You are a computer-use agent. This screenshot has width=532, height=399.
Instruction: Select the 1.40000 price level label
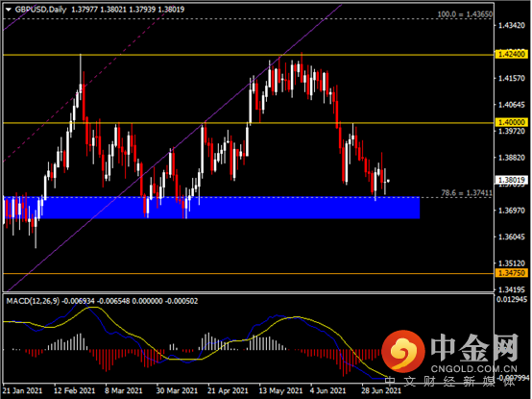pyautogui.click(x=511, y=122)
